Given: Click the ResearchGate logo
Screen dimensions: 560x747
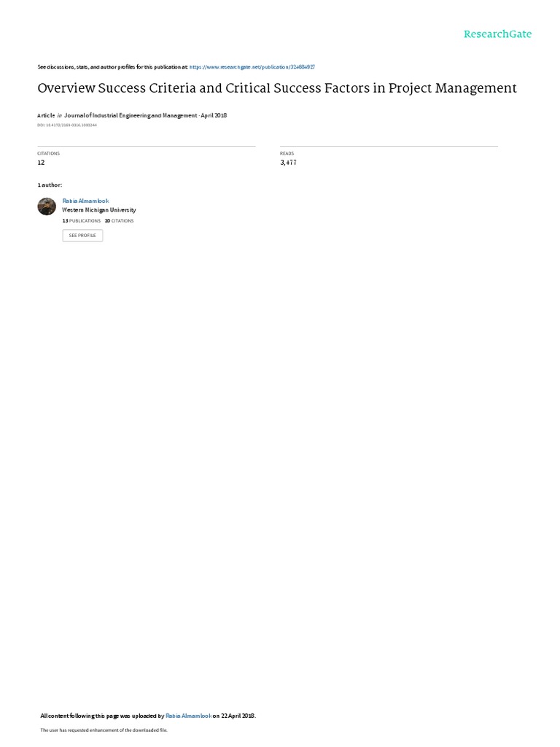Looking at the screenshot, I should (x=497, y=34).
